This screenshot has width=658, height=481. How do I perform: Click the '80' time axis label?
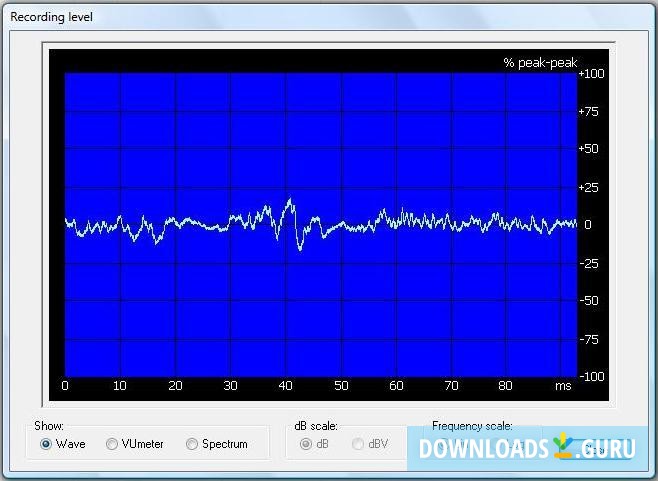505,385
